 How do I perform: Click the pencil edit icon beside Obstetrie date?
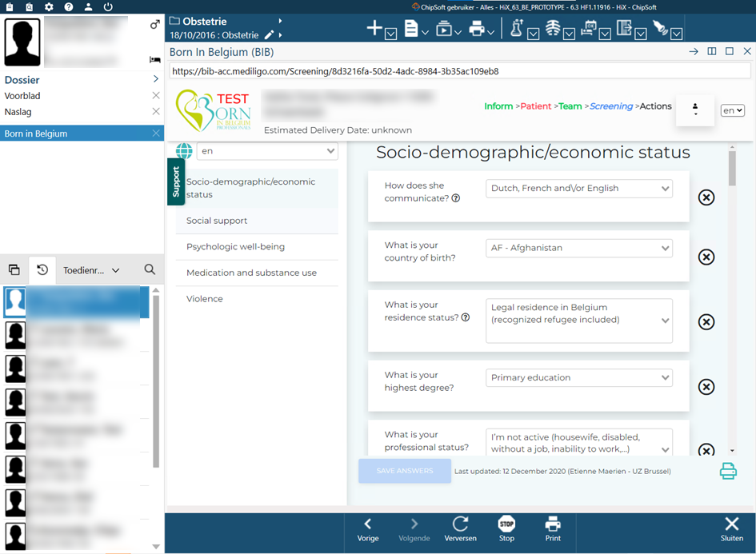coord(270,34)
